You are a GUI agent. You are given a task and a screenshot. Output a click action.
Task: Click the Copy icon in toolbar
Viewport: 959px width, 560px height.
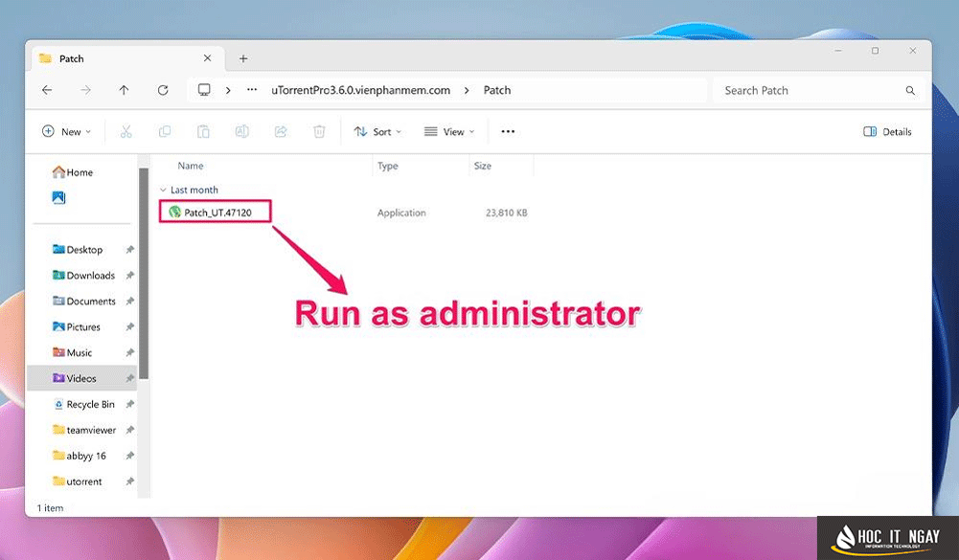tap(165, 131)
